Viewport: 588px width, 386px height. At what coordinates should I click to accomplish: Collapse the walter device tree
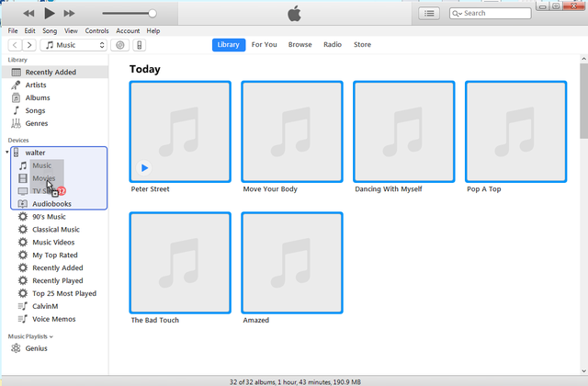click(7, 153)
